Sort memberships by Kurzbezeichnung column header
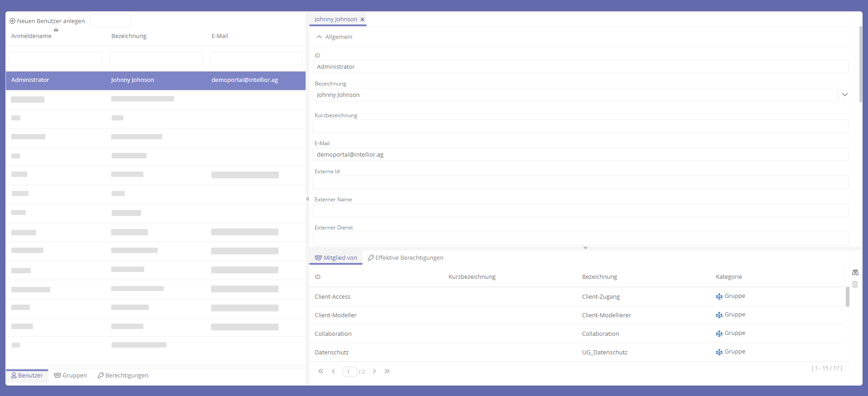The image size is (868, 396). pos(472,277)
